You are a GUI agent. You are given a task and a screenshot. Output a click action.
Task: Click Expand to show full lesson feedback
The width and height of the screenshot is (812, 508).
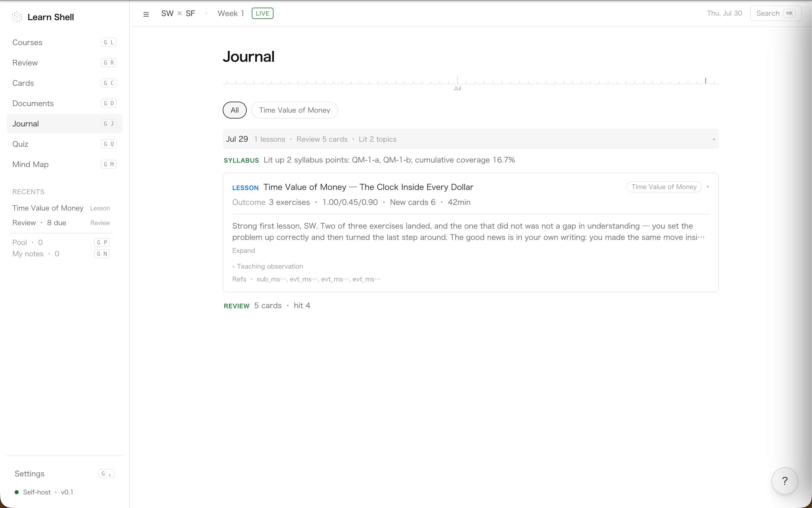point(243,251)
